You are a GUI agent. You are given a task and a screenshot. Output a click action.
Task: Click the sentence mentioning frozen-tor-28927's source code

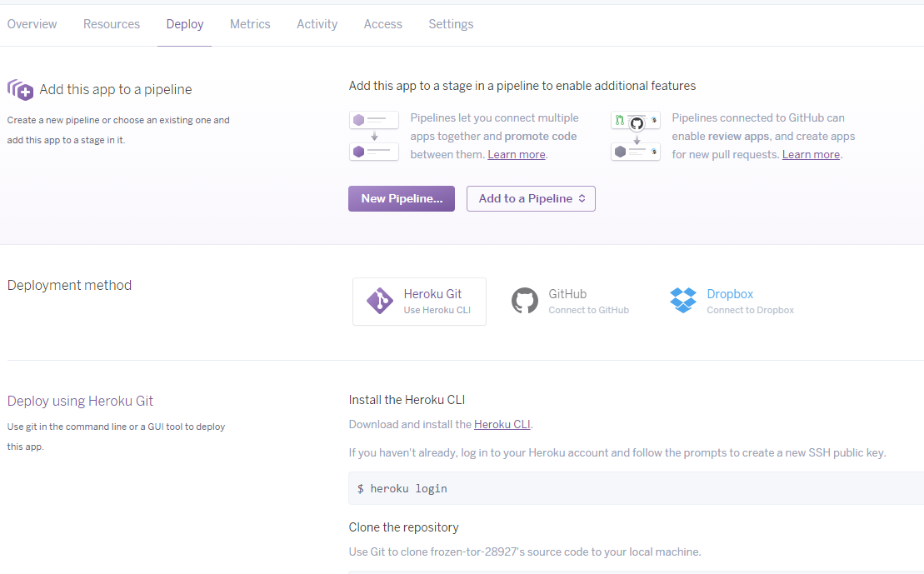(x=525, y=552)
